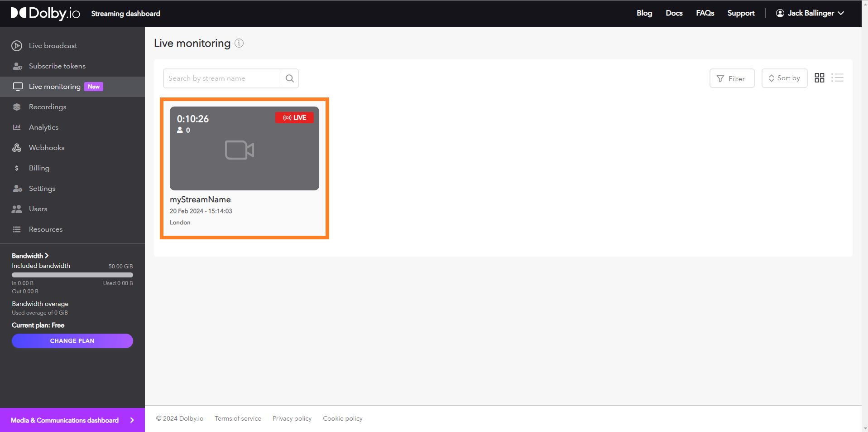Click the Current plan: Free text
Screen dimensions: 868x432
coord(38,325)
